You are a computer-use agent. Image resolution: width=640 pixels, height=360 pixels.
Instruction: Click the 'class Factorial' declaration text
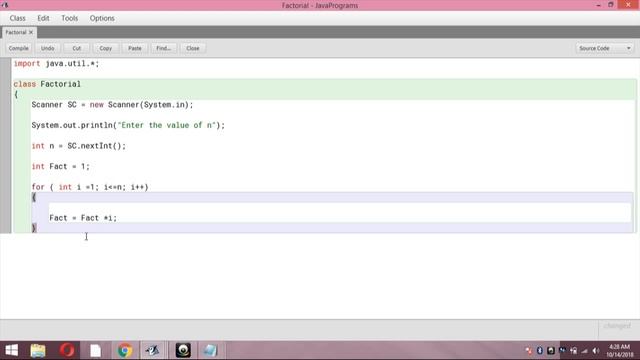click(47, 84)
